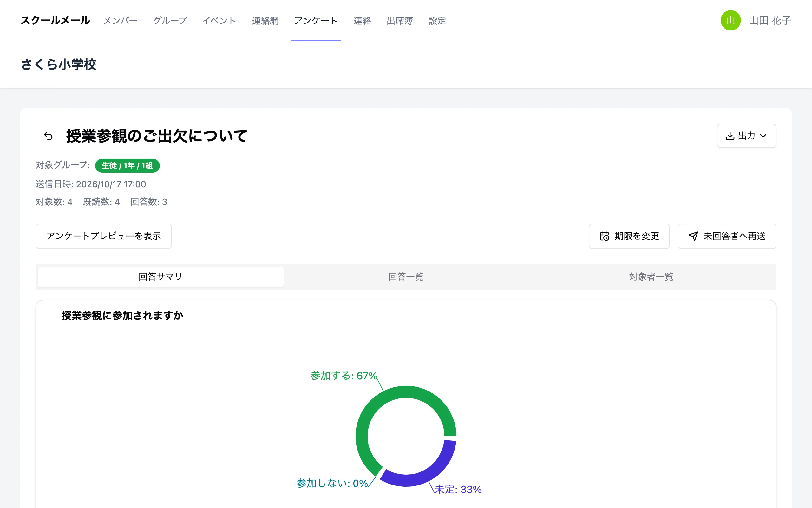Screen dimensions: 812x508
Task: Click the 生徒 / 1年 / 1組 group badge
Action: (x=128, y=166)
